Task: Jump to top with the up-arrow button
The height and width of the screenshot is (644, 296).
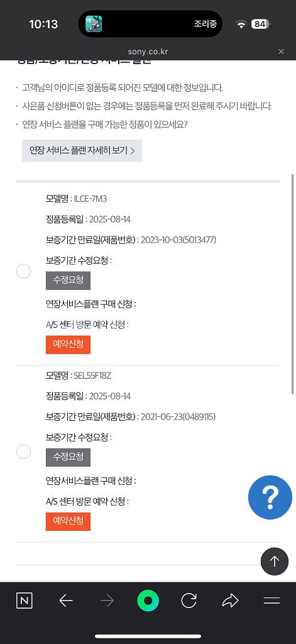Action: 275,561
